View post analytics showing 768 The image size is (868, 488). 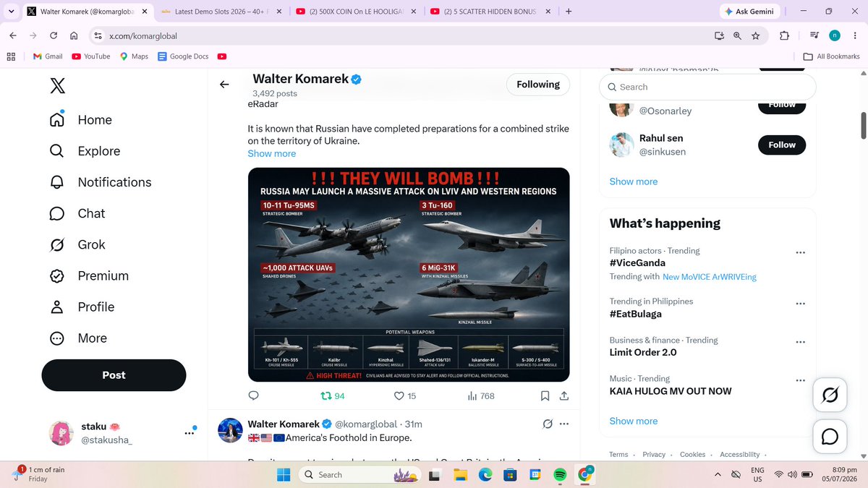(x=481, y=395)
